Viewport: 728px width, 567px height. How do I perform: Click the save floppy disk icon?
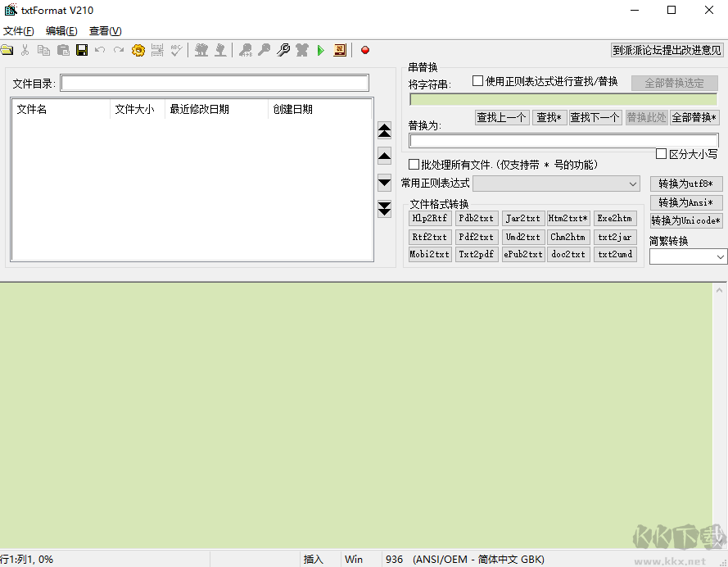(x=82, y=50)
